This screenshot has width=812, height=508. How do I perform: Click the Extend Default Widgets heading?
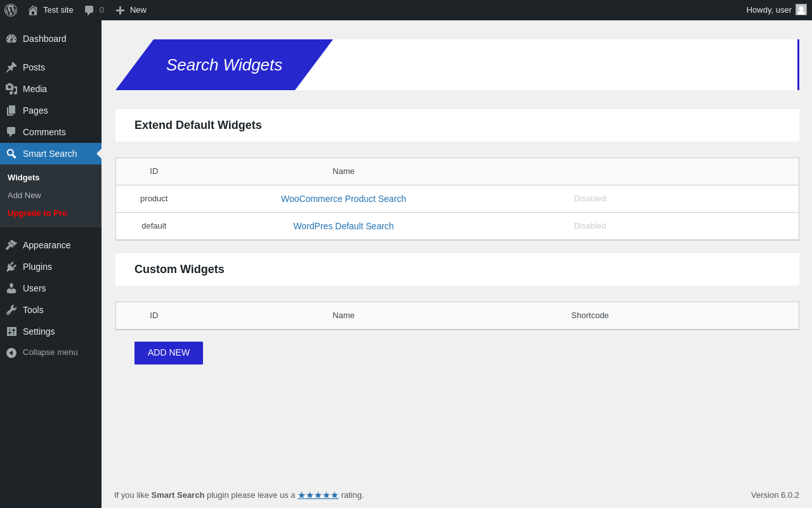tap(198, 125)
